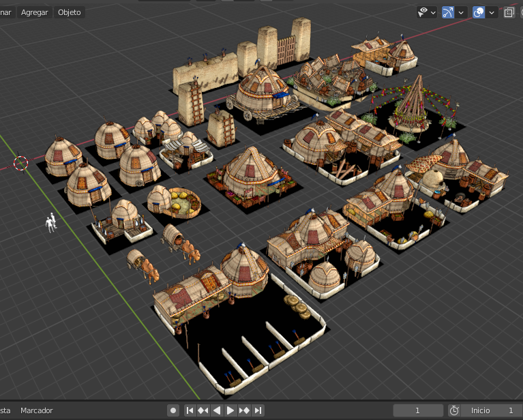Play the animation in reverse

pyautogui.click(x=217, y=410)
